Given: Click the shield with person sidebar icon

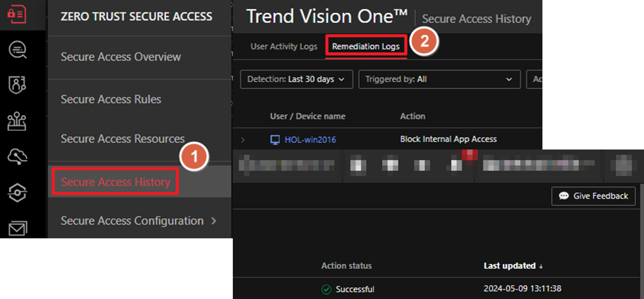Looking at the screenshot, I should click(17, 85).
